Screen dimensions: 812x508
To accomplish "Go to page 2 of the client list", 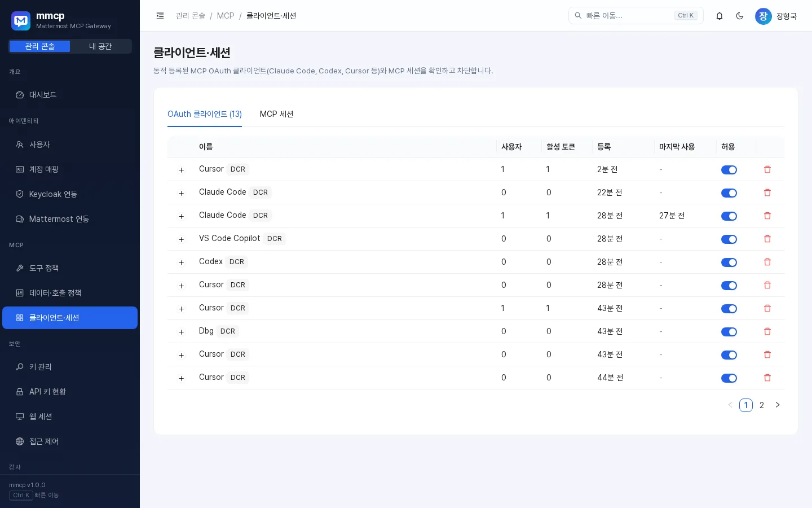I will 762,405.
